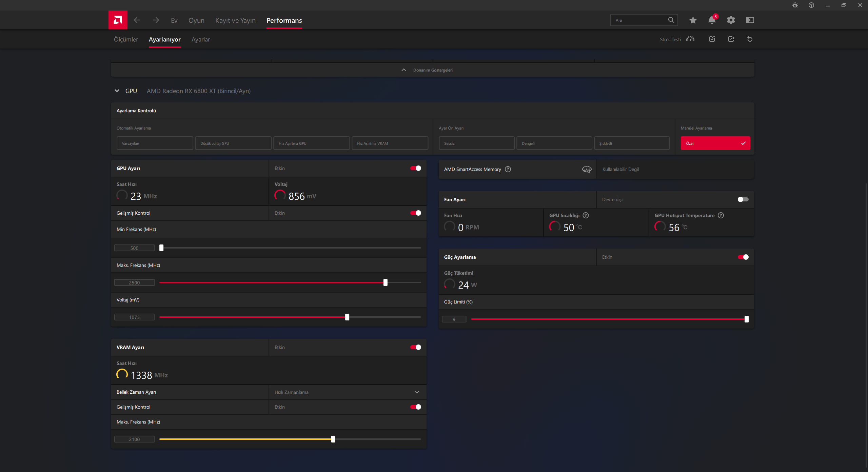Toggle the sidebar panel layout icon
Image resolution: width=868 pixels, height=472 pixels.
(x=750, y=20)
